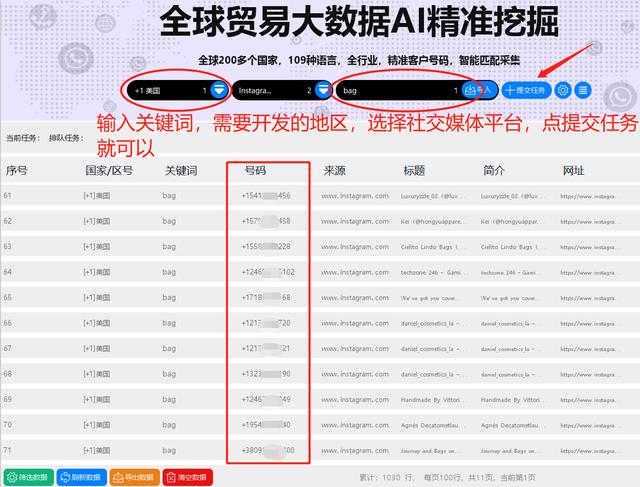Click the keyword input field containing bag
This screenshot has height=487, width=640.
tap(395, 90)
